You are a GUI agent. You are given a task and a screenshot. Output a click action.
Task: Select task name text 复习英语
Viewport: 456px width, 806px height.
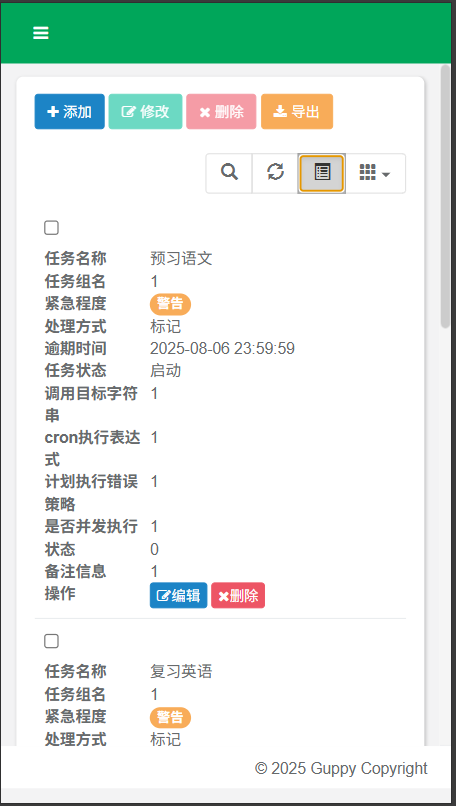(181, 671)
